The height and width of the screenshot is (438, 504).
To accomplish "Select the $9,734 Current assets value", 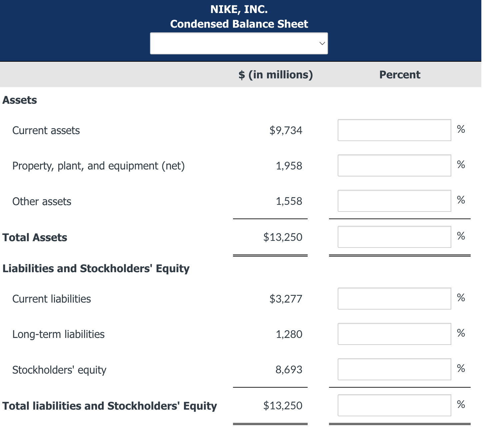I will pyautogui.click(x=286, y=130).
